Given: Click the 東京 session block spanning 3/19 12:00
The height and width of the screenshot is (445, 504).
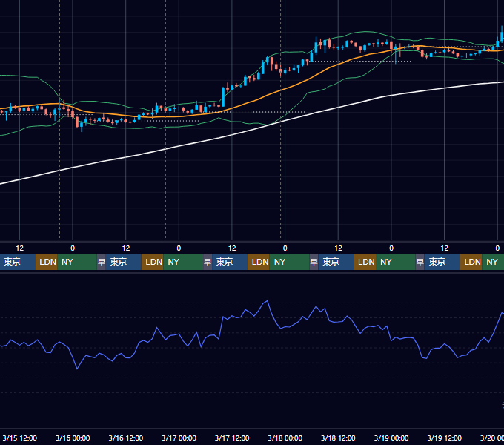Looking at the screenshot, I should 442,262.
